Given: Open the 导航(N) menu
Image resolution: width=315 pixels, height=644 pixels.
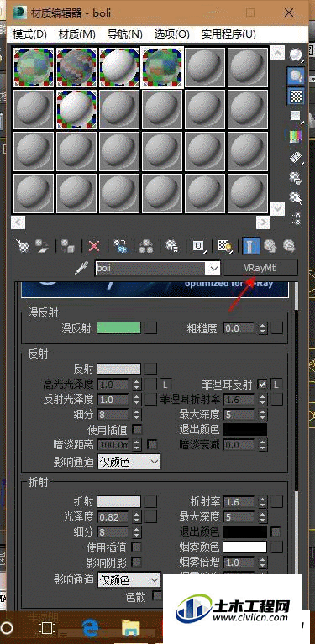Looking at the screenshot, I should click(x=125, y=34).
